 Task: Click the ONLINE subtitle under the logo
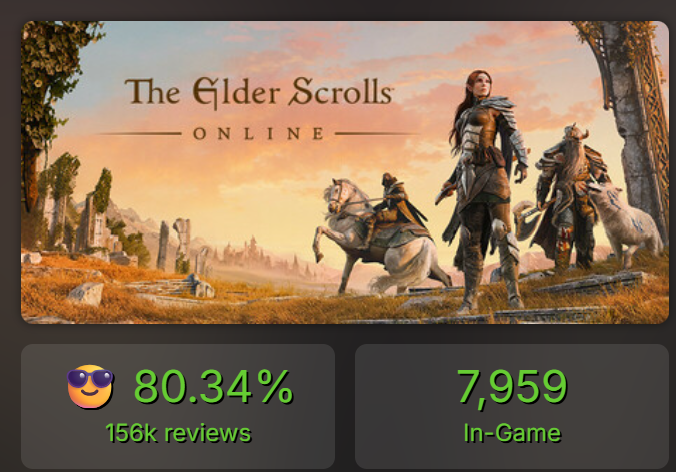tap(258, 133)
